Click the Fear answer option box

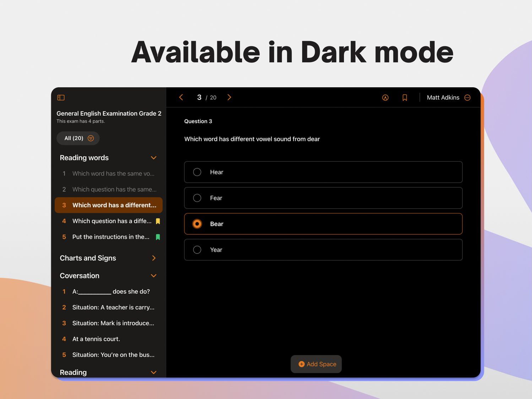tap(323, 198)
